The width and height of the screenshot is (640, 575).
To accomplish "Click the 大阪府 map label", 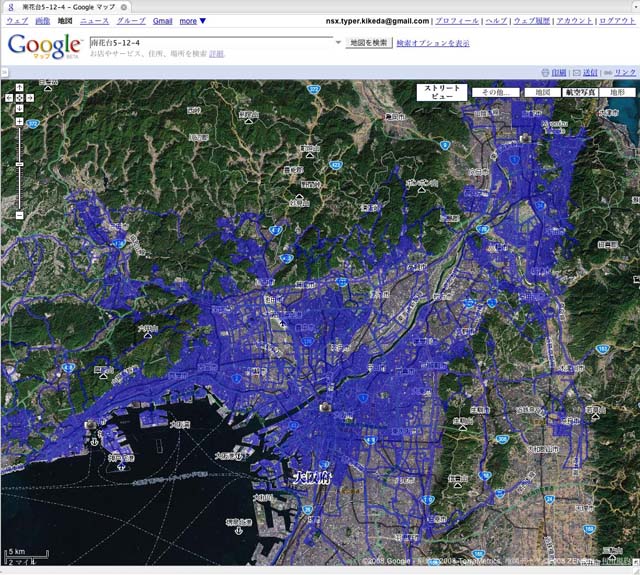I will point(312,478).
